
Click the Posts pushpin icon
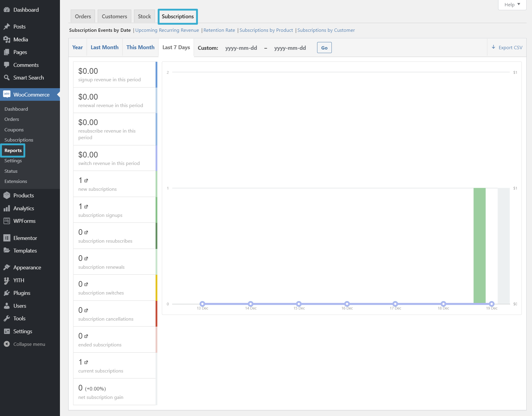(7, 26)
